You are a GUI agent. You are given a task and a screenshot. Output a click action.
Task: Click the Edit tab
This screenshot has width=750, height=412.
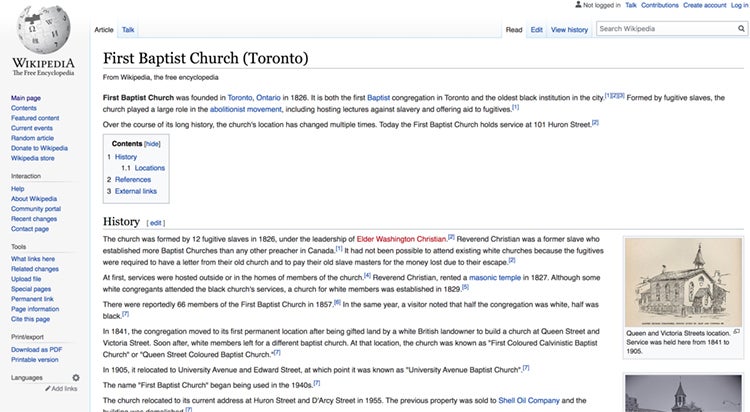[537, 30]
